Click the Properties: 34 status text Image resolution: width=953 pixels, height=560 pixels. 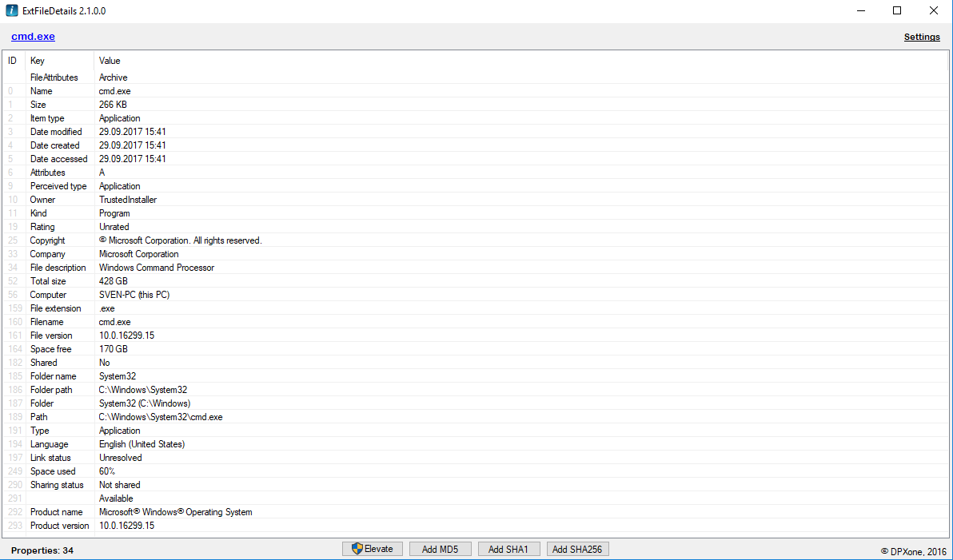pyautogui.click(x=42, y=550)
